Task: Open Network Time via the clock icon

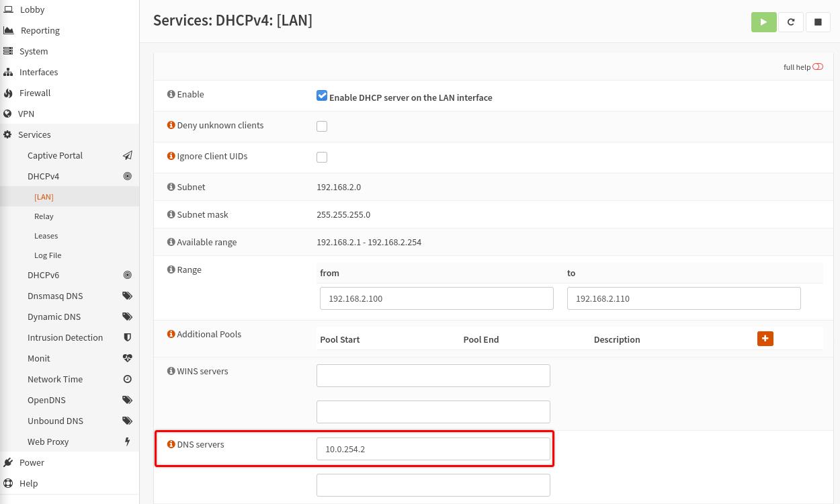Action: [x=128, y=379]
